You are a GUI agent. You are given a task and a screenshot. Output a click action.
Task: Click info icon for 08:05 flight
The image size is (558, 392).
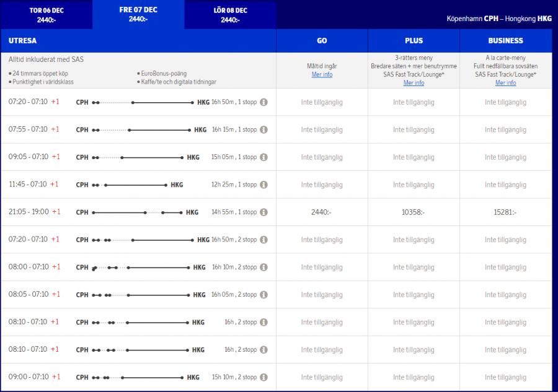click(263, 295)
